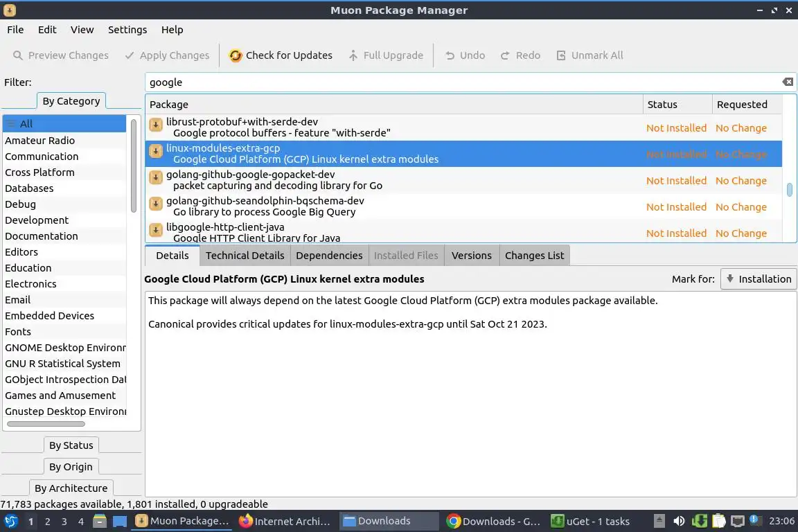The image size is (798, 532).
Task: Click the volume tray icon
Action: pyautogui.click(x=679, y=521)
